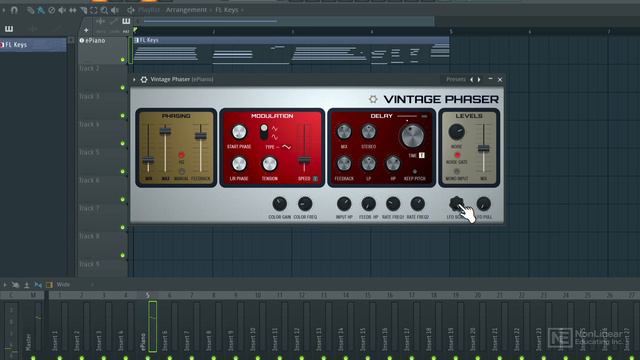The height and width of the screenshot is (360, 640).
Task: Click the piano keys icon above picker
Action: [9, 29]
